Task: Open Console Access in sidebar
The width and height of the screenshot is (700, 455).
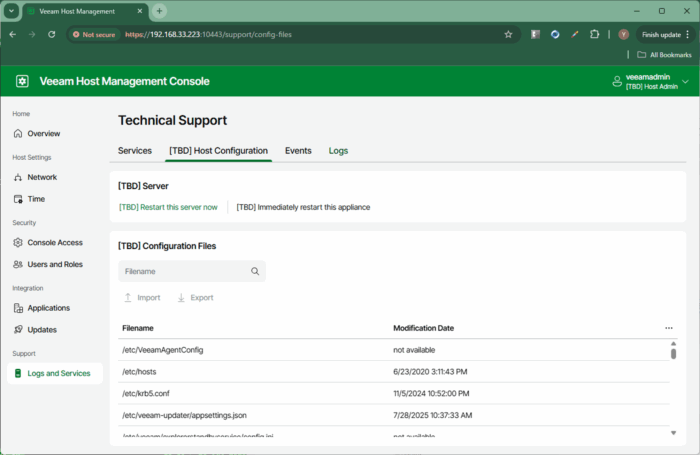Action: click(55, 242)
